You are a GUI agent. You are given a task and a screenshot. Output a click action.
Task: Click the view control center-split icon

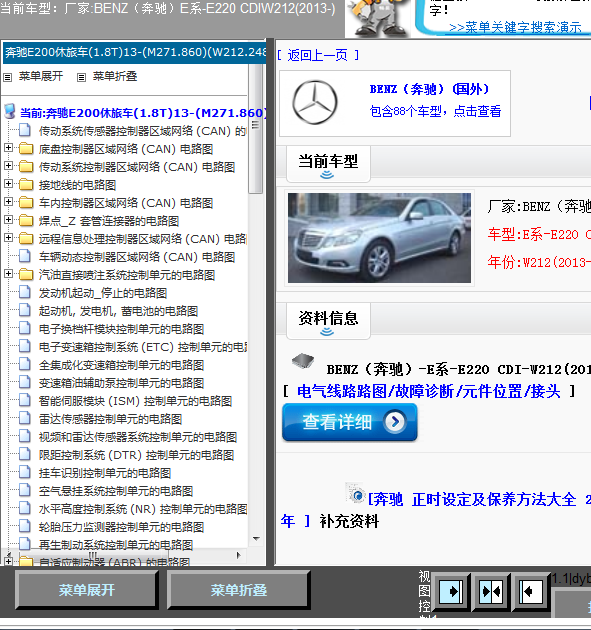pyautogui.click(x=491, y=591)
